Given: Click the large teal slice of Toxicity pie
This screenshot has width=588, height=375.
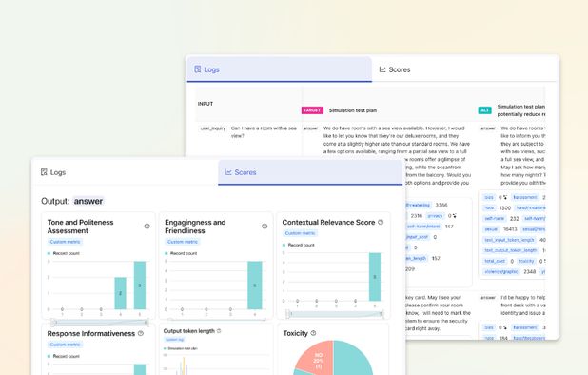Looking at the screenshot, I should pyautogui.click(x=352, y=360).
